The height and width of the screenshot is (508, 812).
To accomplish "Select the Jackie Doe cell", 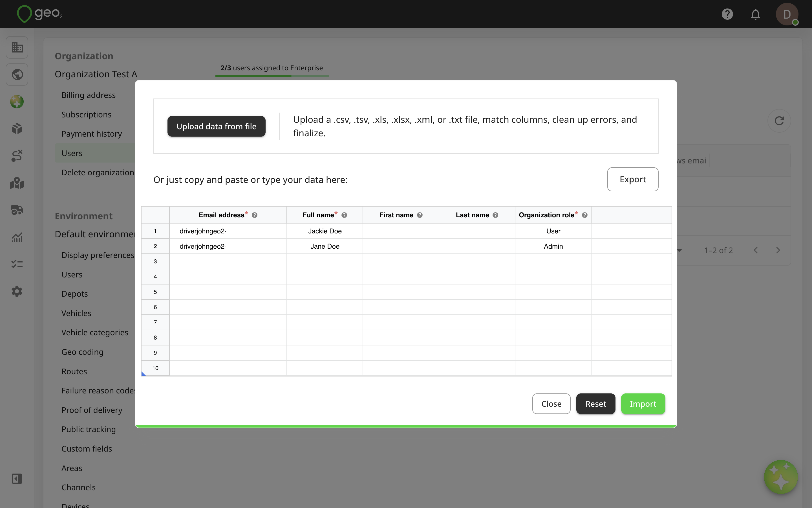I will pos(325,231).
